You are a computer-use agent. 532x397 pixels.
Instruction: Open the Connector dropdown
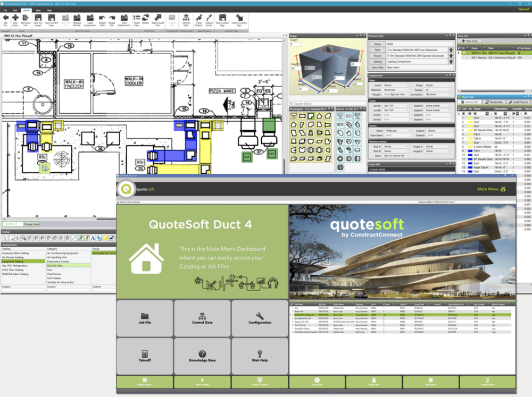click(438, 94)
